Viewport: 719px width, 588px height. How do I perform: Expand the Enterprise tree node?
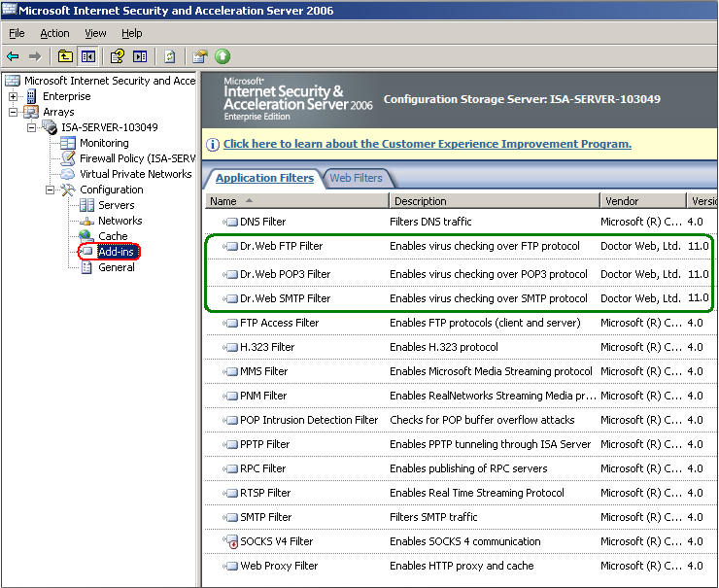[x=13, y=96]
